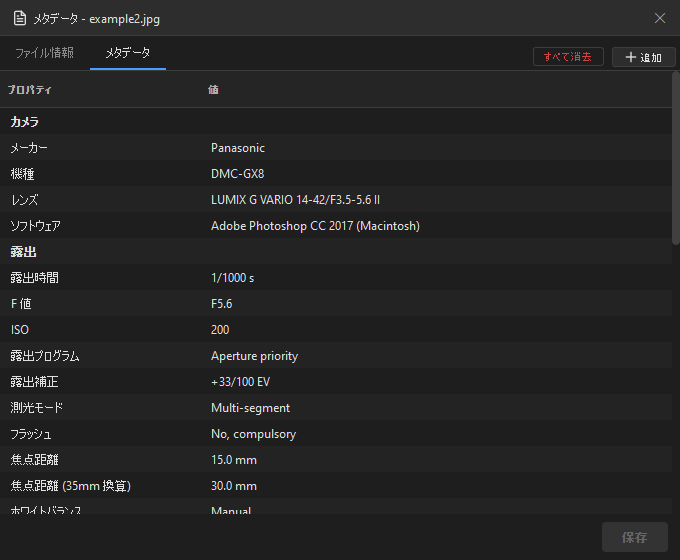Click the 露出プログラム property label

[45, 356]
